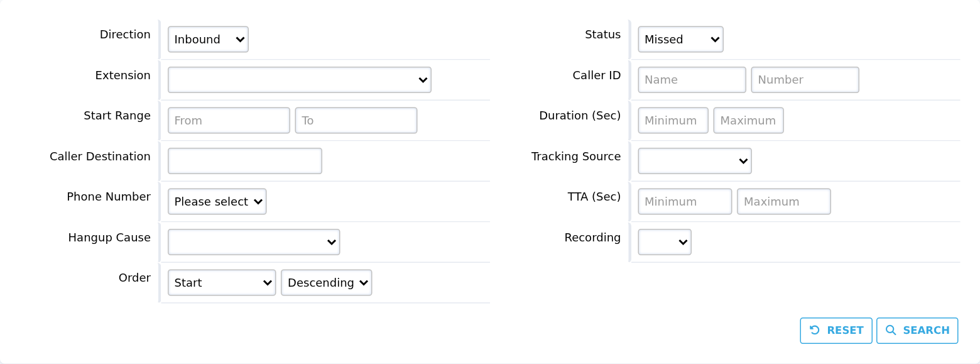Open the sort direction dropdown showing Descending
This screenshot has height=364, width=980.
tap(327, 283)
